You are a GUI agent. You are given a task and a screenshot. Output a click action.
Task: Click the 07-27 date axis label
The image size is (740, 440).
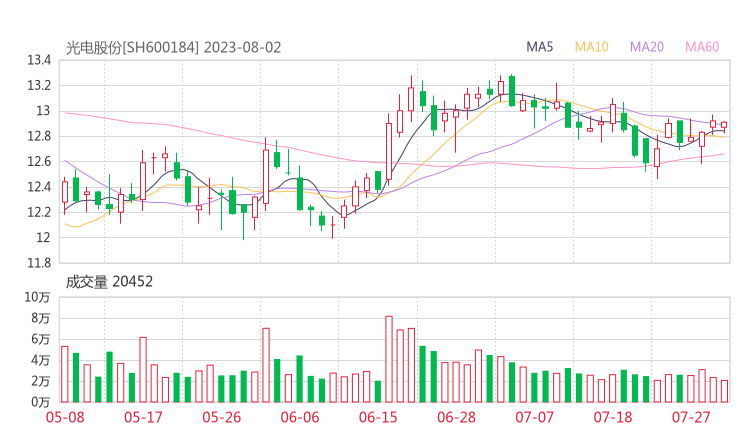point(691,417)
